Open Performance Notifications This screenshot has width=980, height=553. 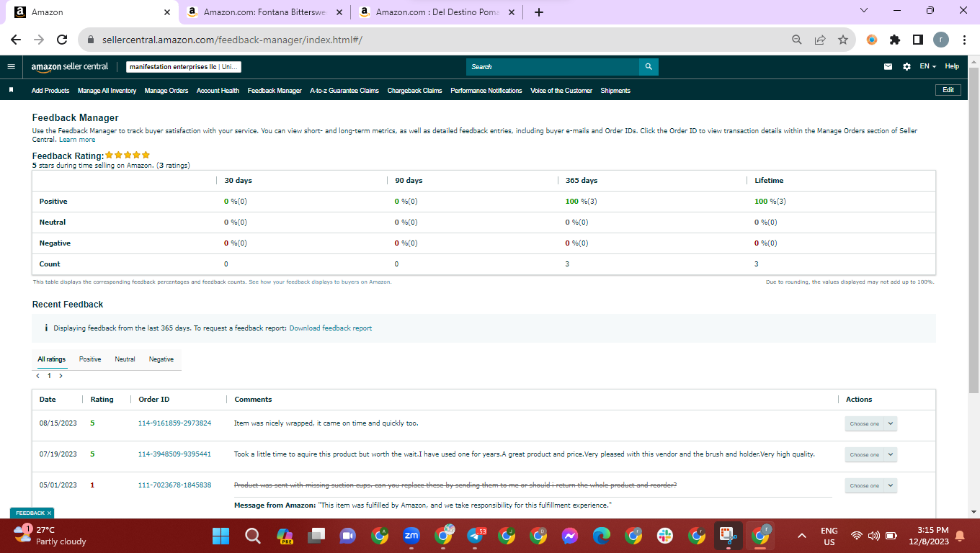pos(486,91)
